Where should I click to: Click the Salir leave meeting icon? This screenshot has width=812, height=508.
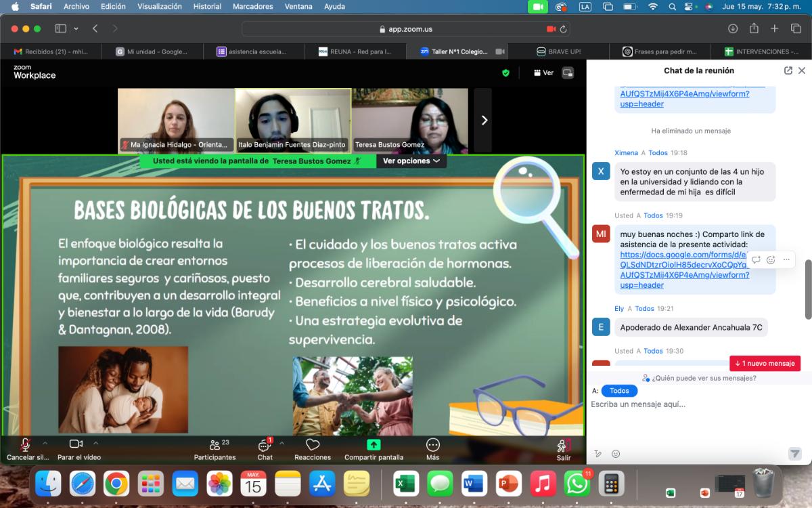point(563,445)
